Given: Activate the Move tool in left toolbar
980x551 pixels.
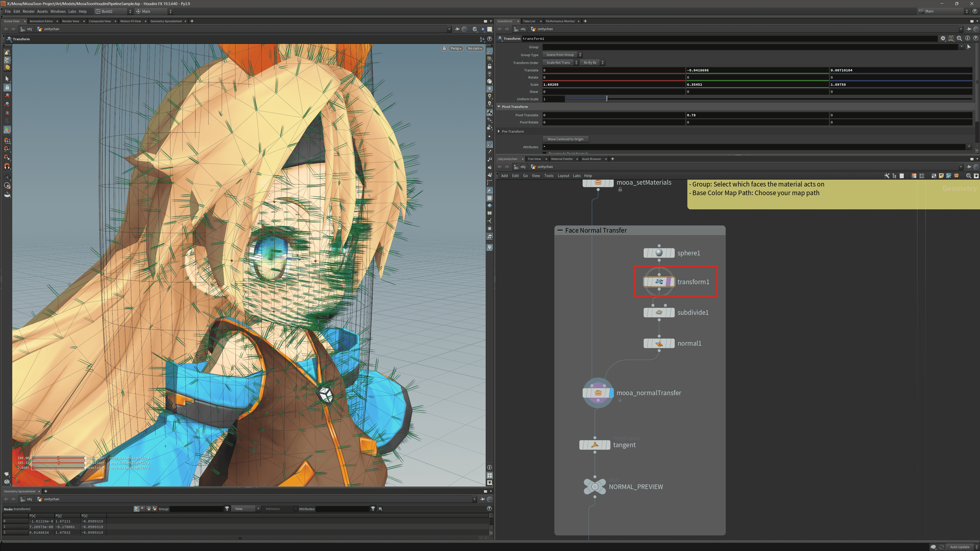Looking at the screenshot, I should click(x=7, y=96).
